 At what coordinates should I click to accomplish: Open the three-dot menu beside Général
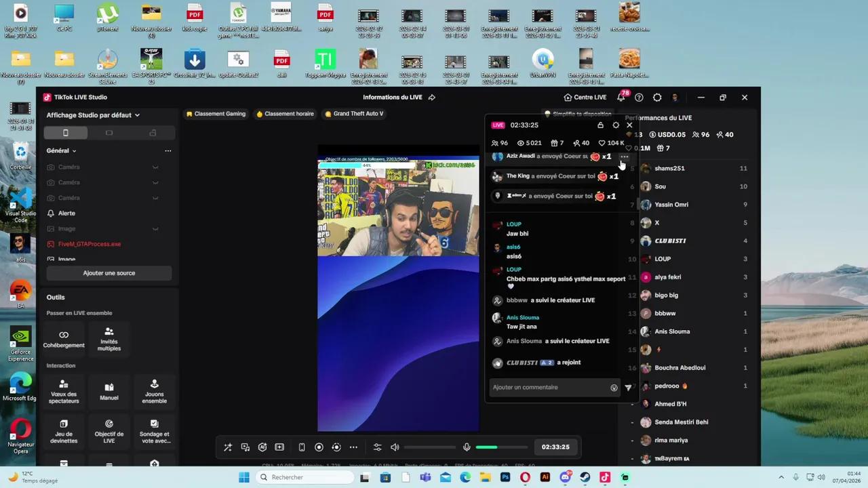168,150
